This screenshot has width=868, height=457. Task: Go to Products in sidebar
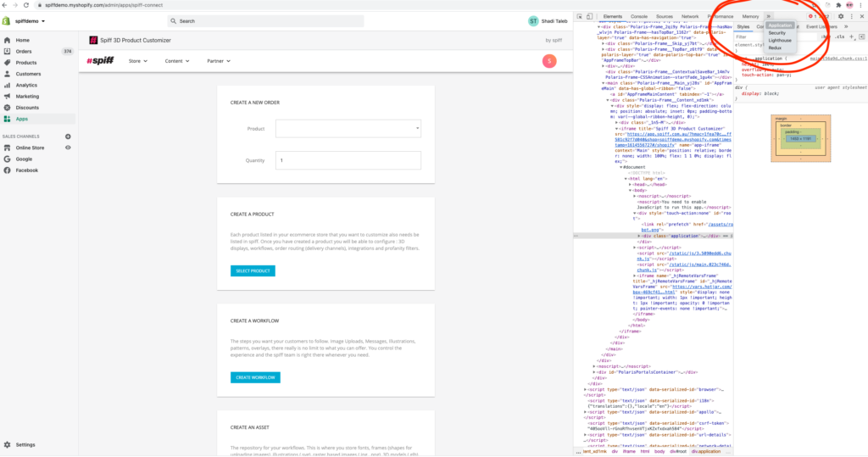coord(26,63)
